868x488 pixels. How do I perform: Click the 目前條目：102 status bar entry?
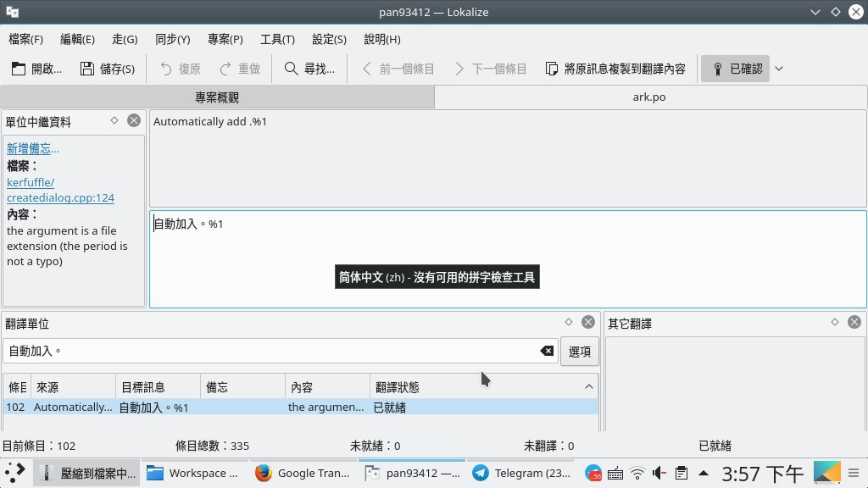pos(39,446)
